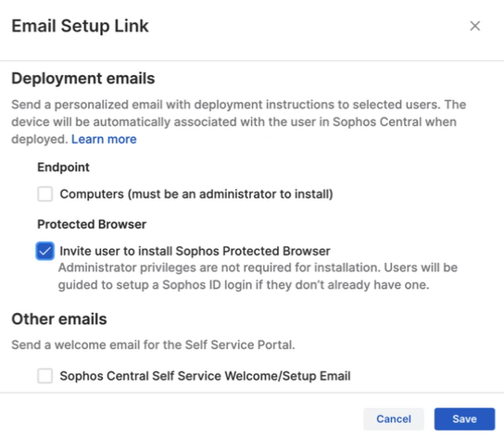Open the Learn more link
504x437 pixels.
tap(104, 139)
